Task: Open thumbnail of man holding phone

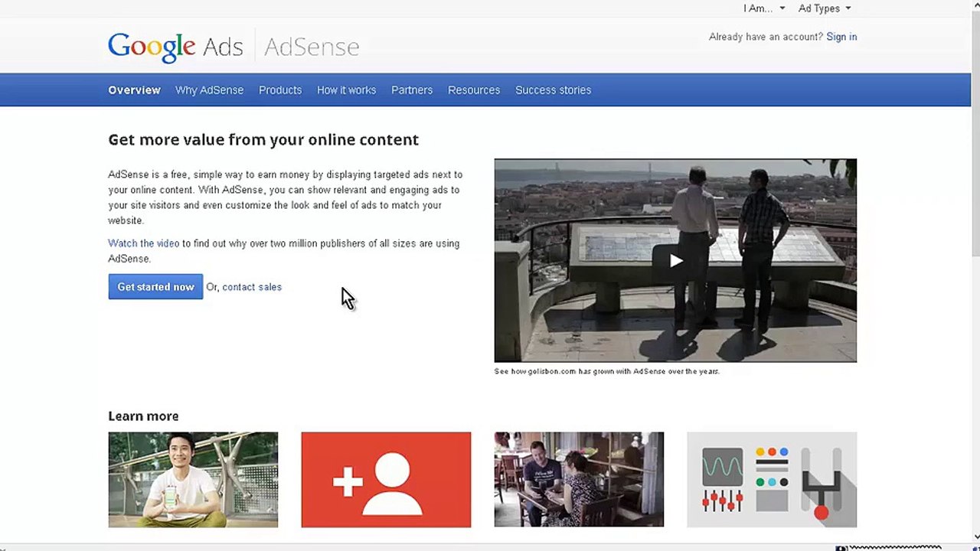Action: [193, 480]
